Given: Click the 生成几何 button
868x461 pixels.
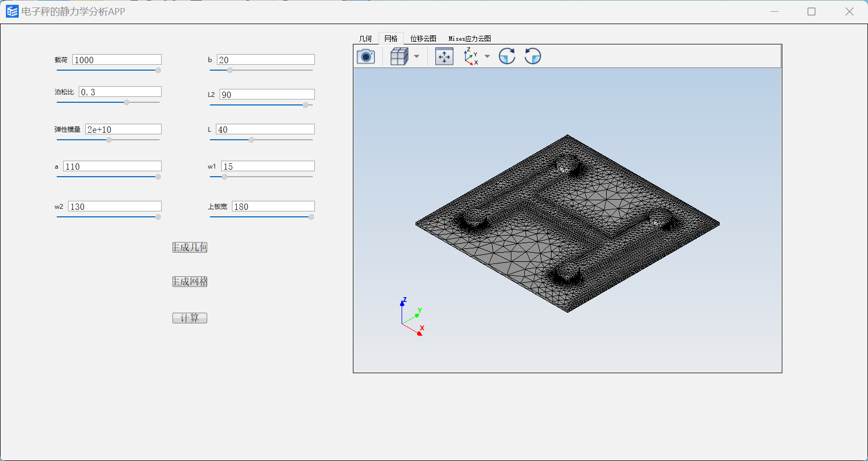Looking at the screenshot, I should (x=190, y=247).
